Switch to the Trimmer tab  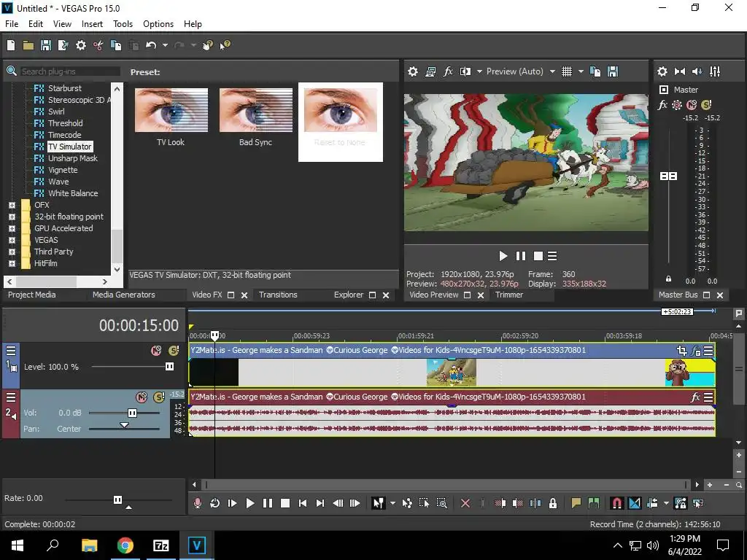pyautogui.click(x=509, y=295)
